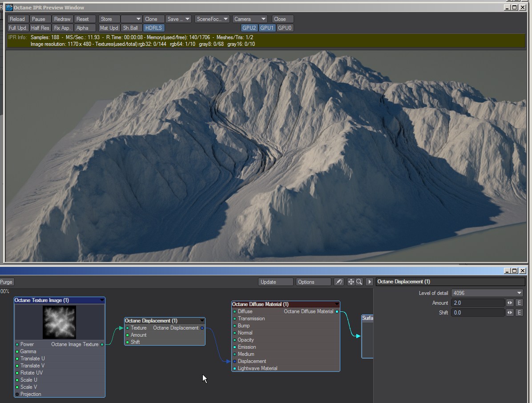This screenshot has height=403, width=532.
Task: Open the Camera selection dropdown
Action: tap(250, 19)
